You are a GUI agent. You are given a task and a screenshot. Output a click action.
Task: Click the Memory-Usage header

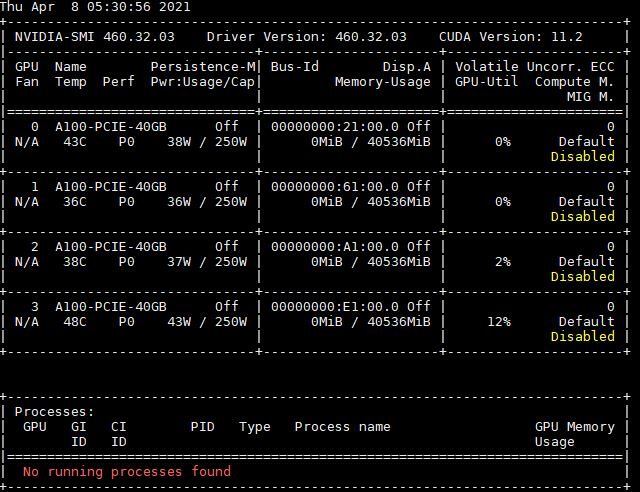[x=383, y=82]
